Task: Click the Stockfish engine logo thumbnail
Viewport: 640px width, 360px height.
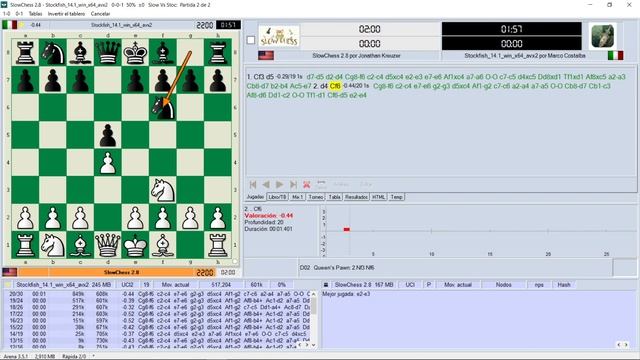Action: pyautogui.click(x=603, y=36)
